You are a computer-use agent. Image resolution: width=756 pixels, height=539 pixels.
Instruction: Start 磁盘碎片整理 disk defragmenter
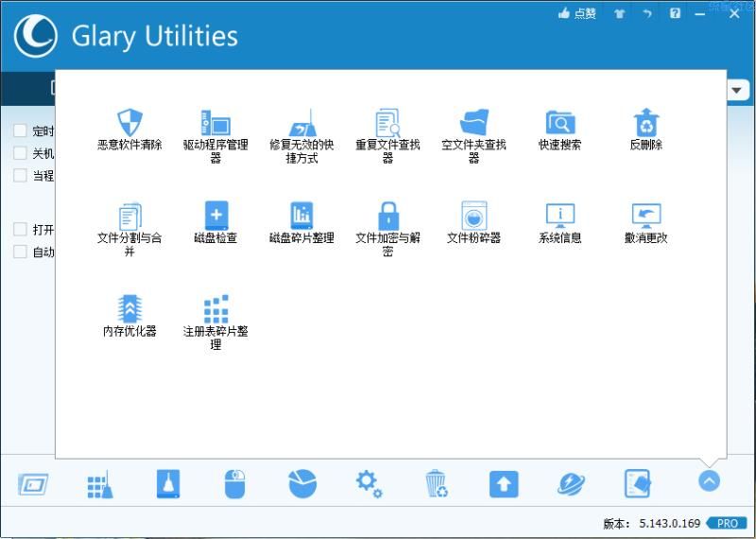[301, 222]
